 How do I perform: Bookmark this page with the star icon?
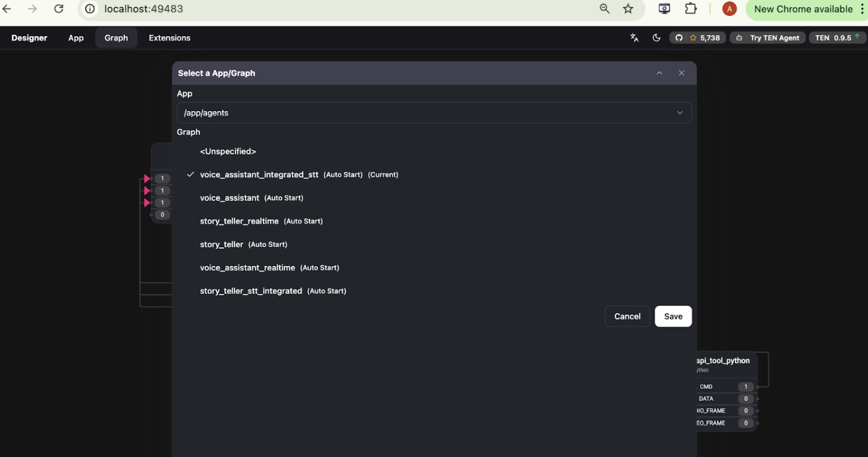tap(628, 9)
